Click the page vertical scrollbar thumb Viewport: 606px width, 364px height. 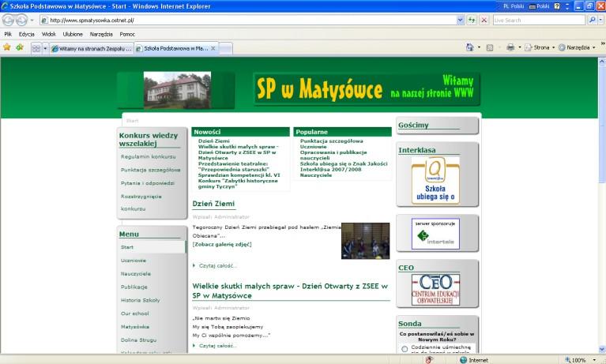[x=602, y=123]
